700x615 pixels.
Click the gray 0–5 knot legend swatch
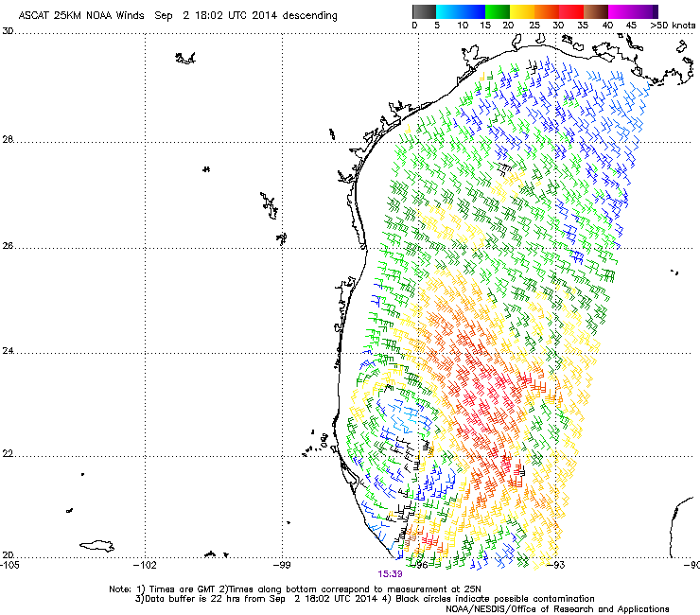tap(424, 11)
